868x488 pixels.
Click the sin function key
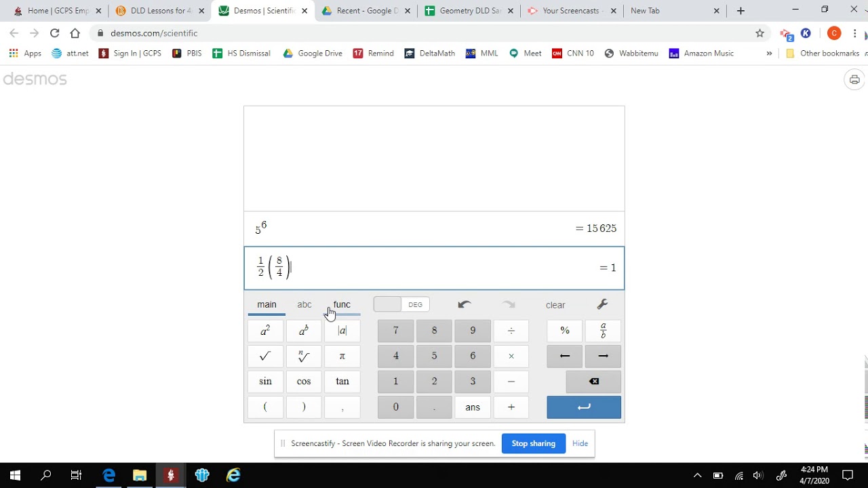pos(265,382)
